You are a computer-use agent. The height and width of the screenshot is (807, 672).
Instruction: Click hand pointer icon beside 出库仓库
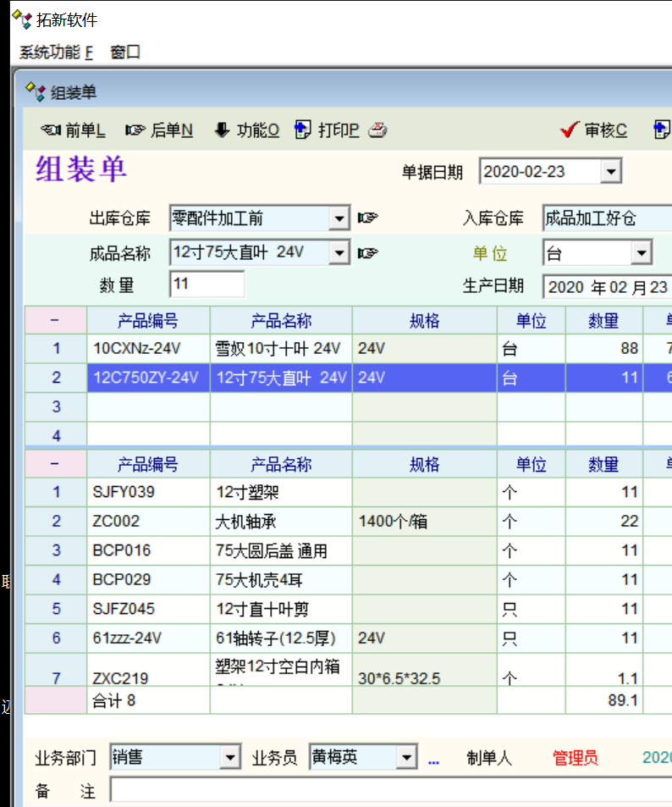367,218
